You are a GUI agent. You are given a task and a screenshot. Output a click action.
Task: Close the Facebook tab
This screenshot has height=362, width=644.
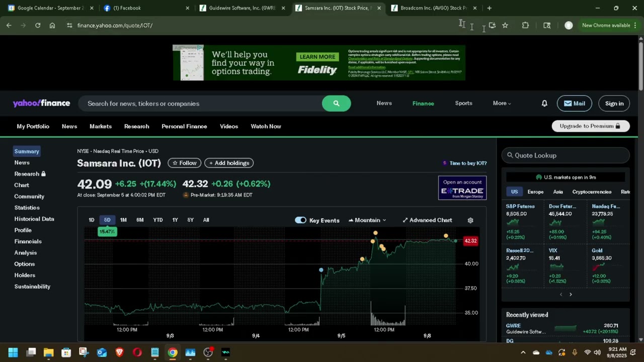188,8
